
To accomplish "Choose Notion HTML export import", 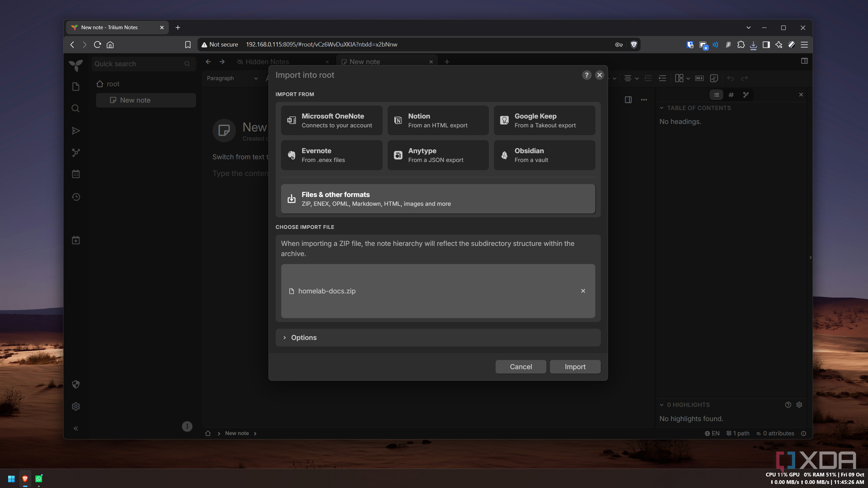I will tap(438, 121).
